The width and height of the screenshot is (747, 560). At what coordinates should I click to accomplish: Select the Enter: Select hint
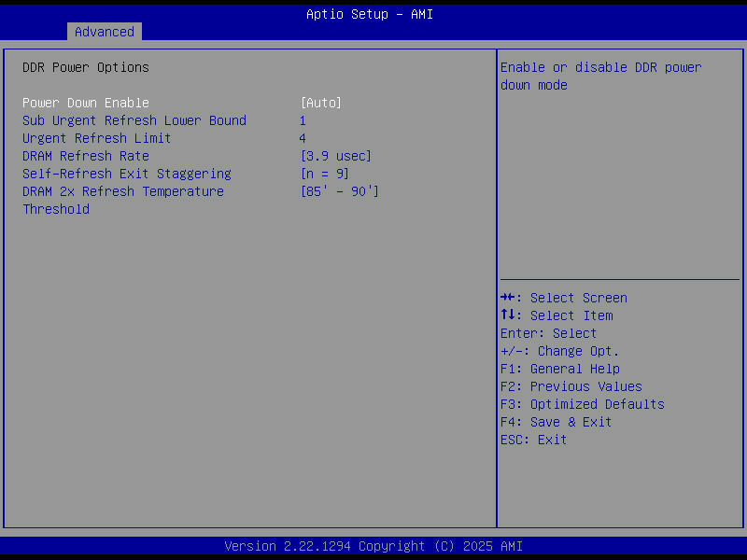[x=547, y=332]
